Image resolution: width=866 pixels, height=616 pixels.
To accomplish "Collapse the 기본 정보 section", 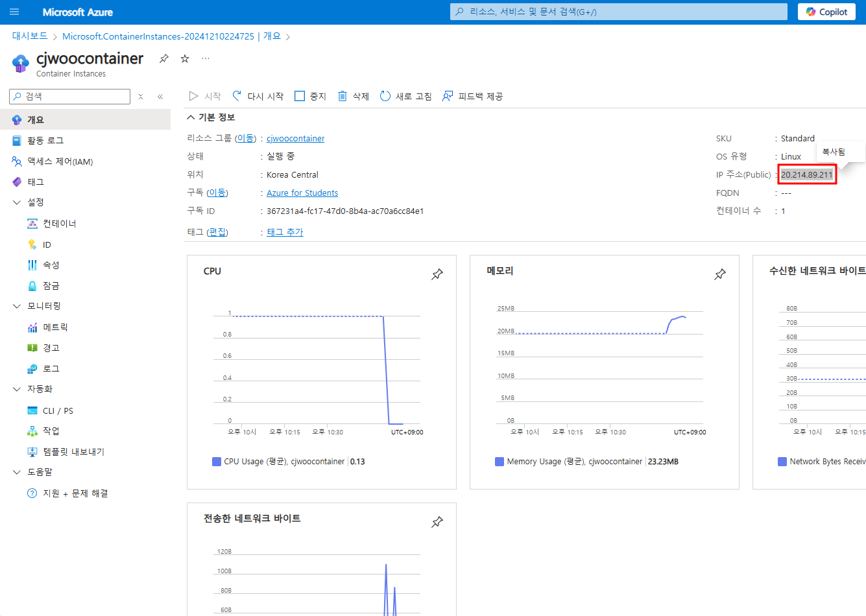I will [x=211, y=117].
